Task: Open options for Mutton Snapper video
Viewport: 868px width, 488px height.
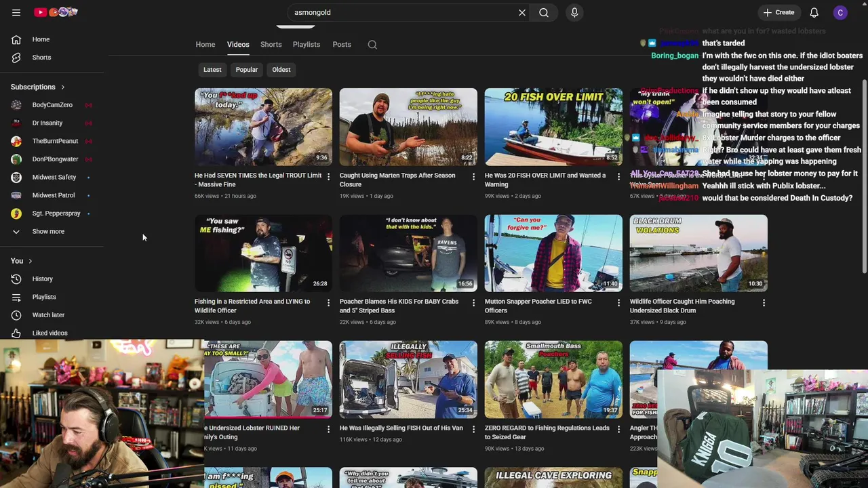Action: click(x=618, y=303)
